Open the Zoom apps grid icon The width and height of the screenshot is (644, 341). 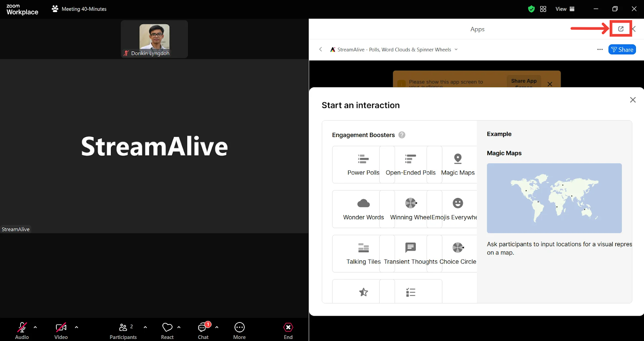[x=543, y=9]
